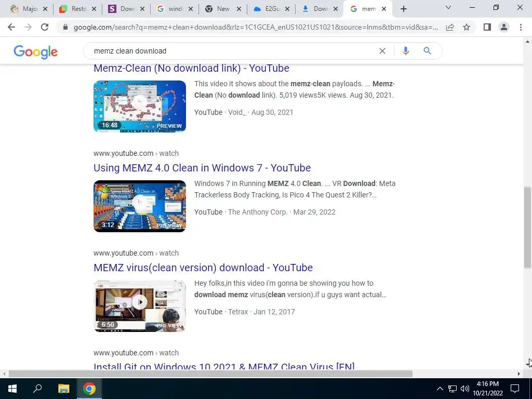Start voice search with microphone
The width and height of the screenshot is (532, 399).
(x=405, y=51)
